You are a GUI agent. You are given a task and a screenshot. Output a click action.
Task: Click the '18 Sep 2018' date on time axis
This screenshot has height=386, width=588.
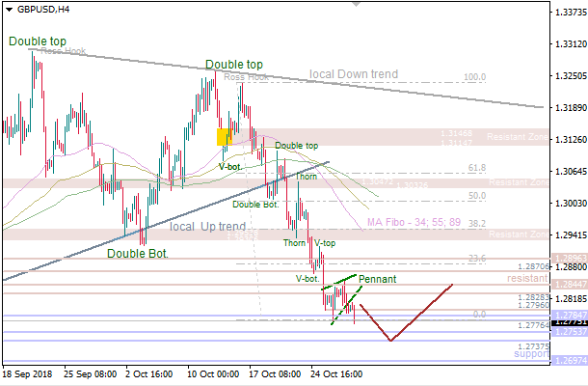click(29, 373)
